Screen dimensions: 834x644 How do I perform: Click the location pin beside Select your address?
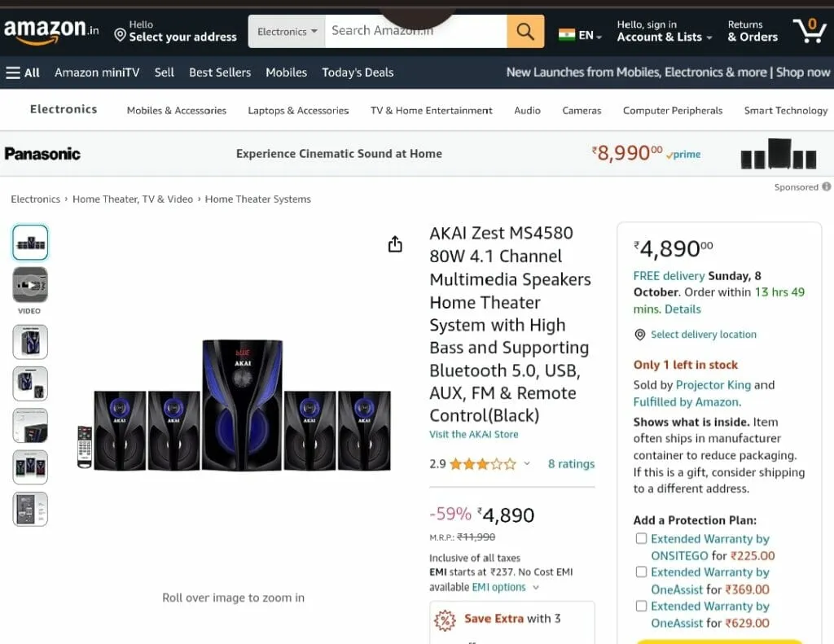pyautogui.click(x=121, y=35)
